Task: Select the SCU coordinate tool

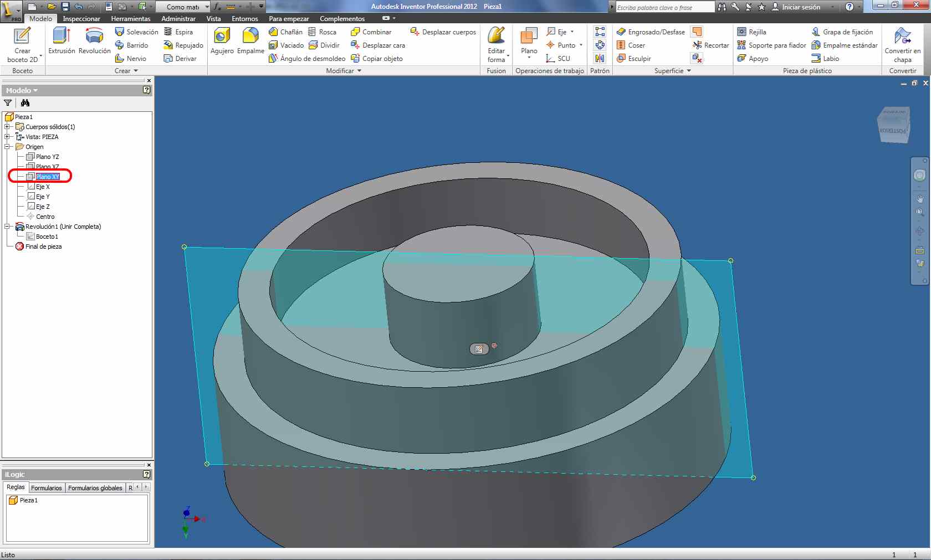Action: tap(558, 59)
